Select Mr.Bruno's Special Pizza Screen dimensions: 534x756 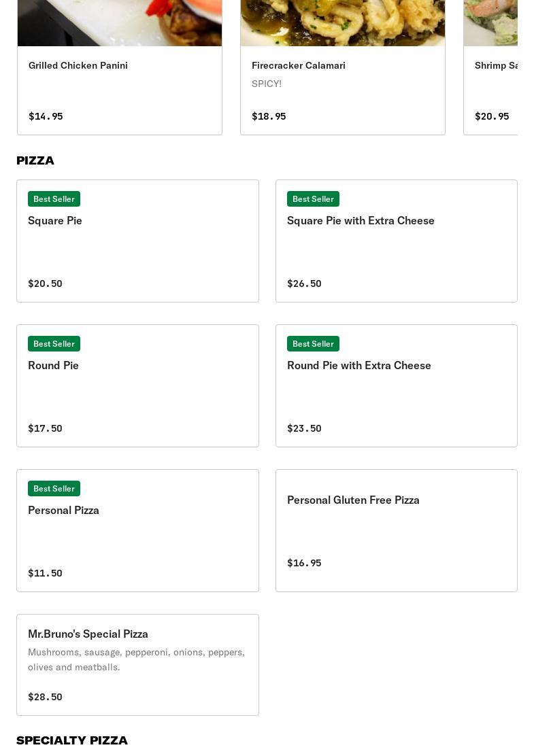pyautogui.click(x=88, y=634)
